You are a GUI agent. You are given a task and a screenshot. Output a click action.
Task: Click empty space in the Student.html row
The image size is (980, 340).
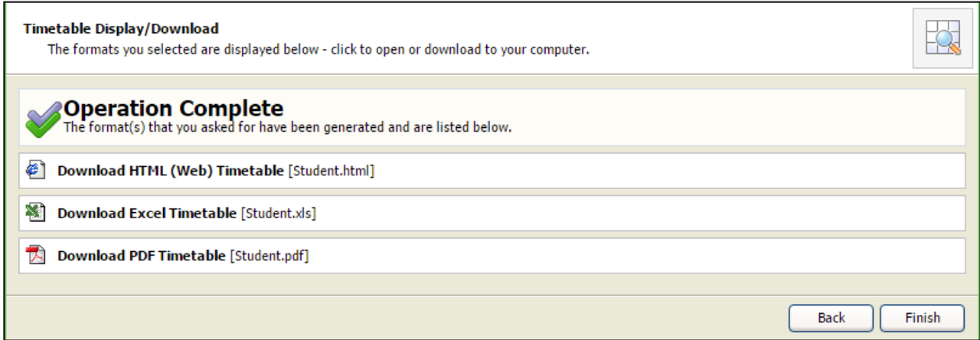click(x=666, y=171)
